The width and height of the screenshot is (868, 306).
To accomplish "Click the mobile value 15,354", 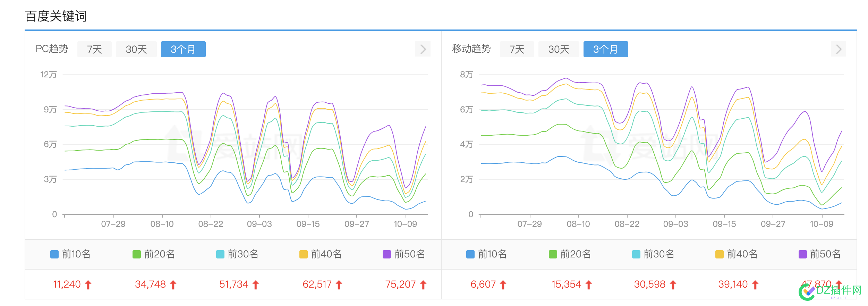I will [x=567, y=284].
